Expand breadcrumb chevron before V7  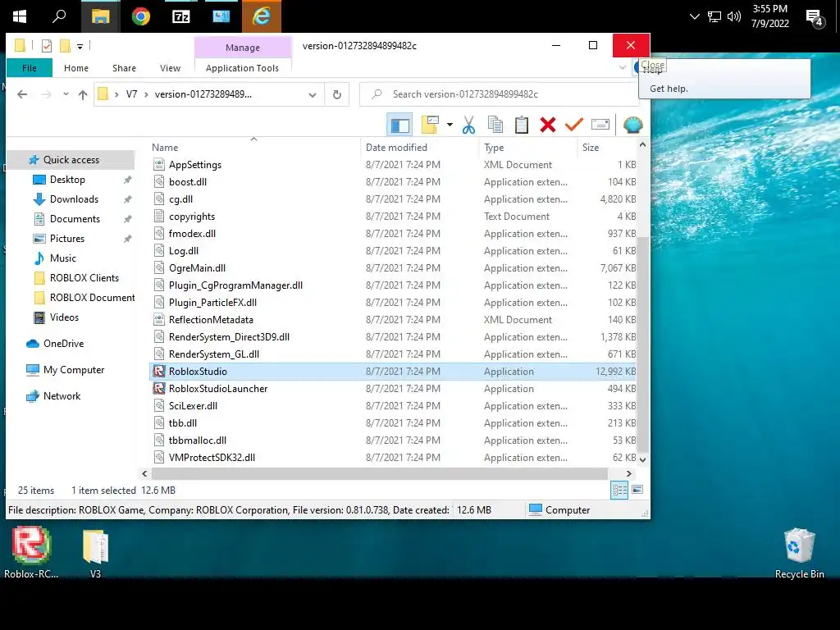(116, 95)
